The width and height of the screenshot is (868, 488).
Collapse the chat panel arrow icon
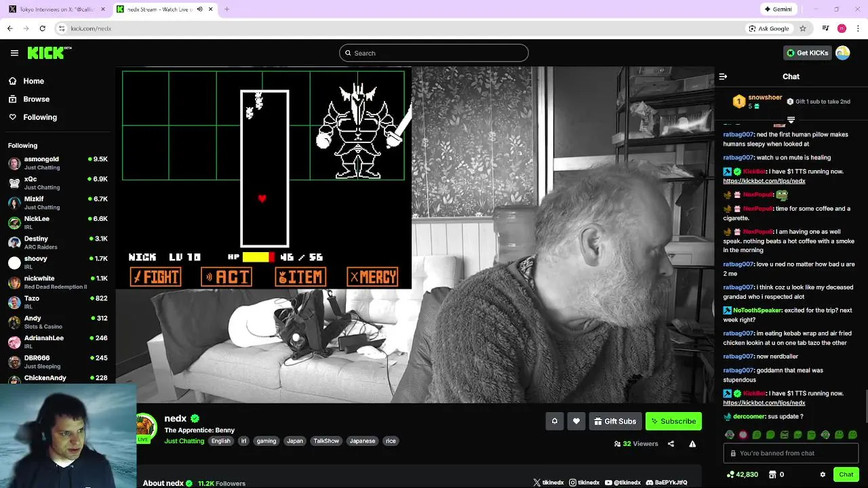[723, 77]
